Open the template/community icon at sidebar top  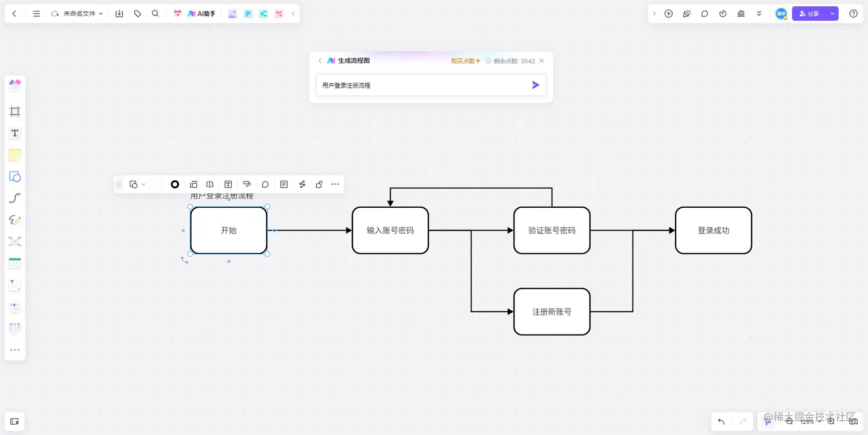[x=15, y=86]
